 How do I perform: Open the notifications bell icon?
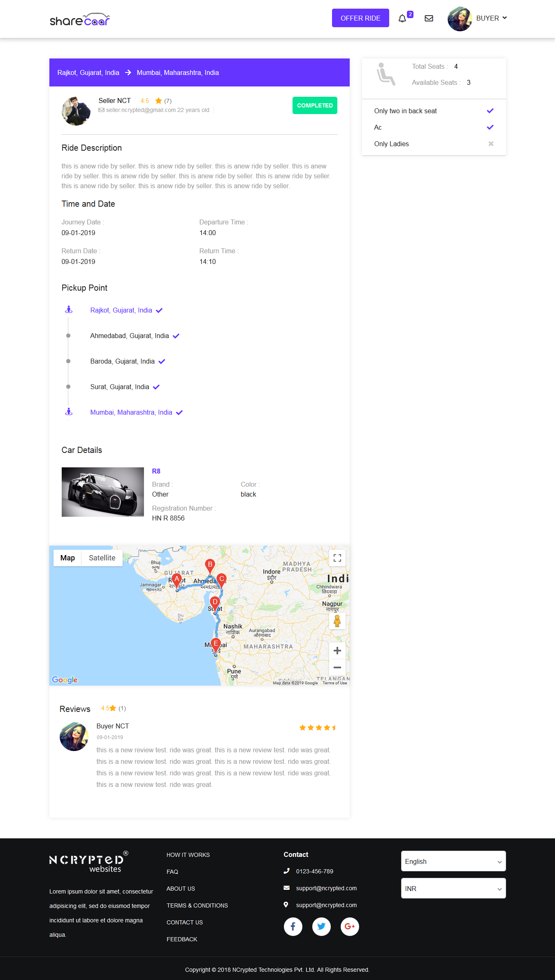point(402,19)
